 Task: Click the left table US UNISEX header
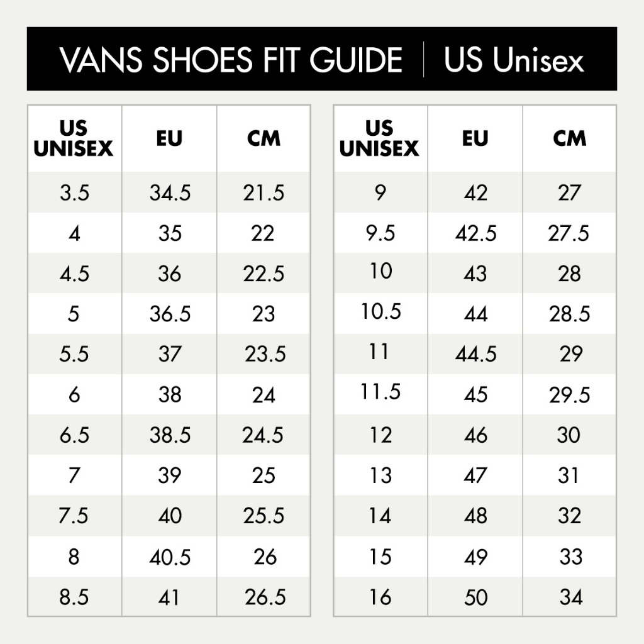(x=74, y=138)
